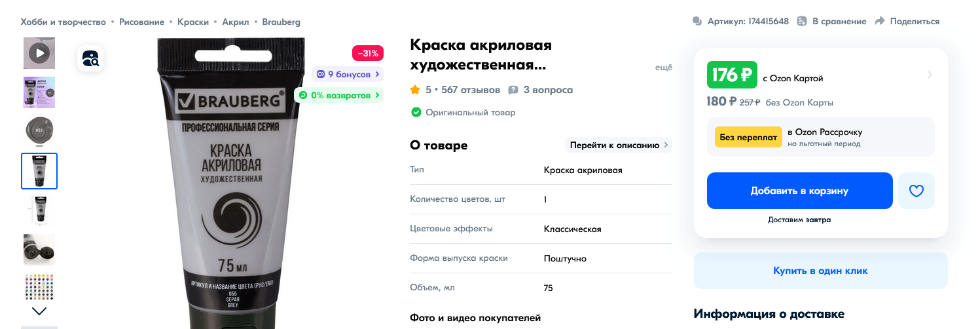980x329 pixels.
Task: Click Количество цветов, шт row label
Action: pyautogui.click(x=458, y=199)
